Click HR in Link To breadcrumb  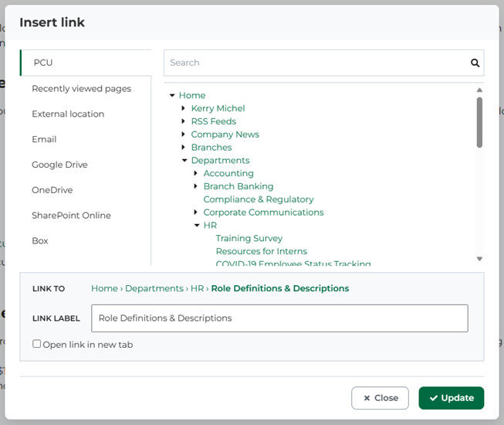pos(197,288)
